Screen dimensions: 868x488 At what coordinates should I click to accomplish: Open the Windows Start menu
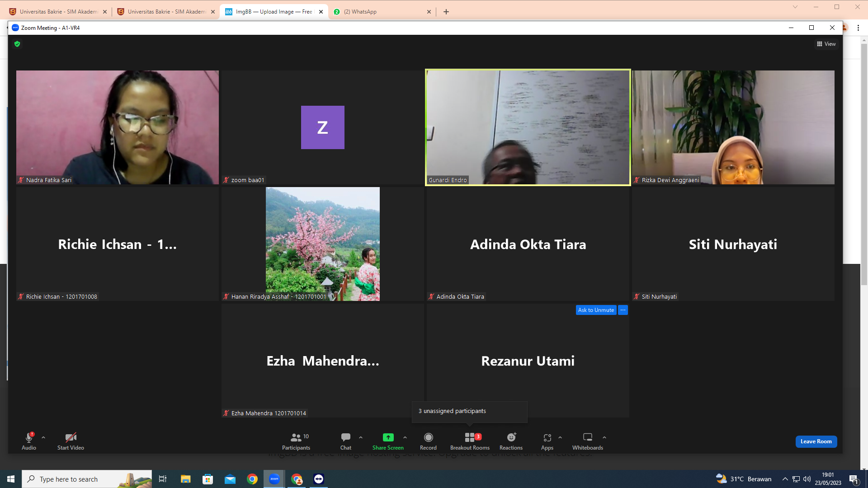coord(11,479)
